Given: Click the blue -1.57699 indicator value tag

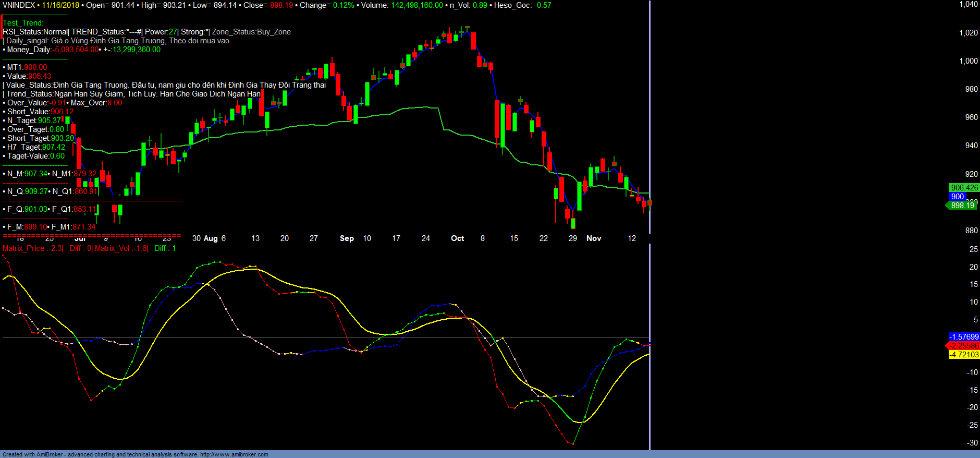Looking at the screenshot, I should [964, 337].
